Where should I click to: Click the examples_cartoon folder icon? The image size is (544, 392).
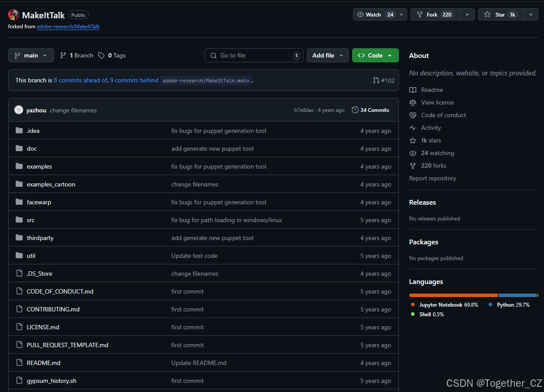click(x=19, y=184)
